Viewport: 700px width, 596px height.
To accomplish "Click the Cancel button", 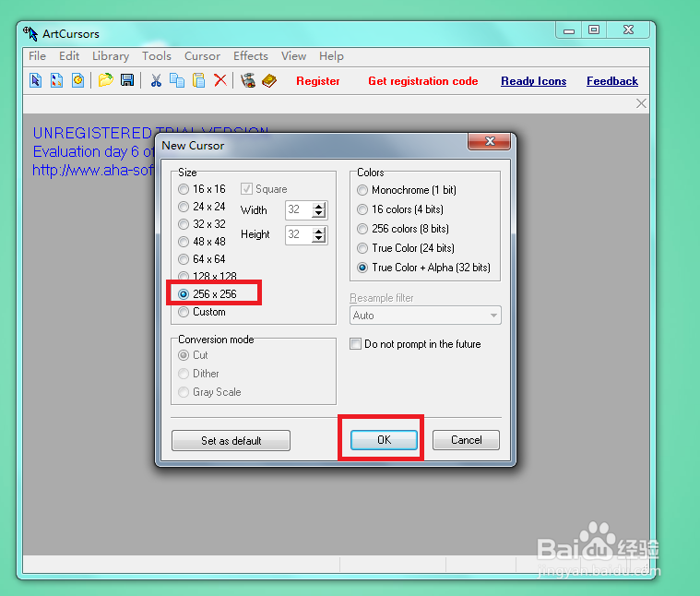I will [466, 440].
